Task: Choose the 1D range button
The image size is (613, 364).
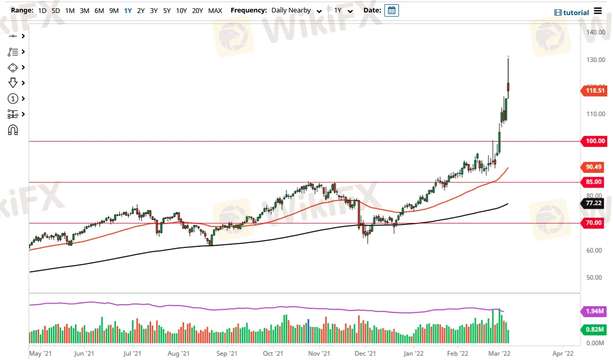Action: click(x=42, y=10)
